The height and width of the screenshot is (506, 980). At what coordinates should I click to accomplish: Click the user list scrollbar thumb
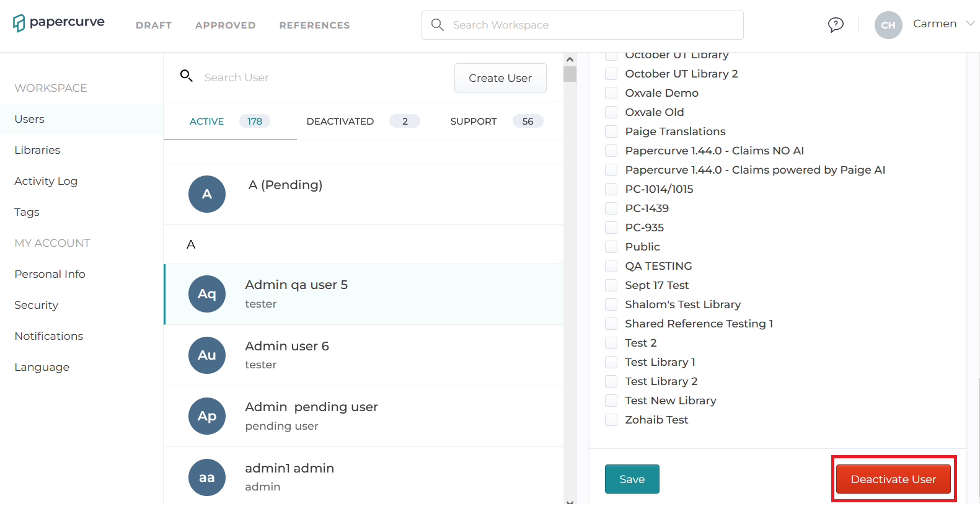570,74
